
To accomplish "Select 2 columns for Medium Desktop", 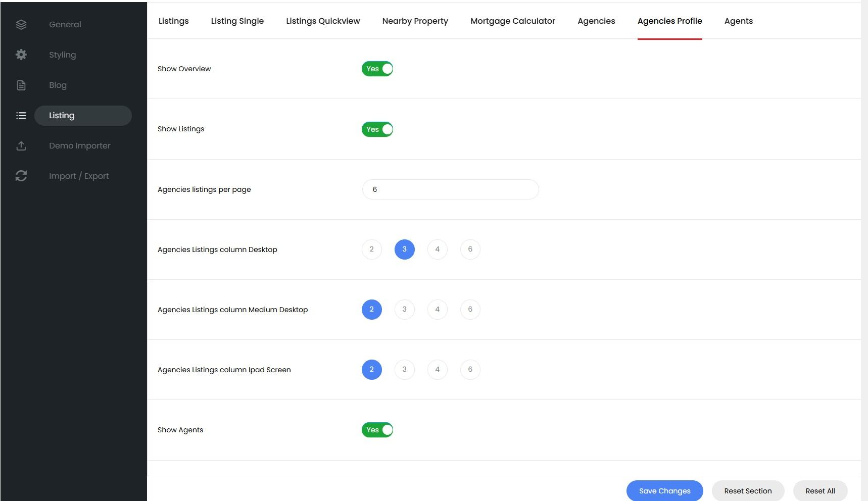I will [x=372, y=309].
